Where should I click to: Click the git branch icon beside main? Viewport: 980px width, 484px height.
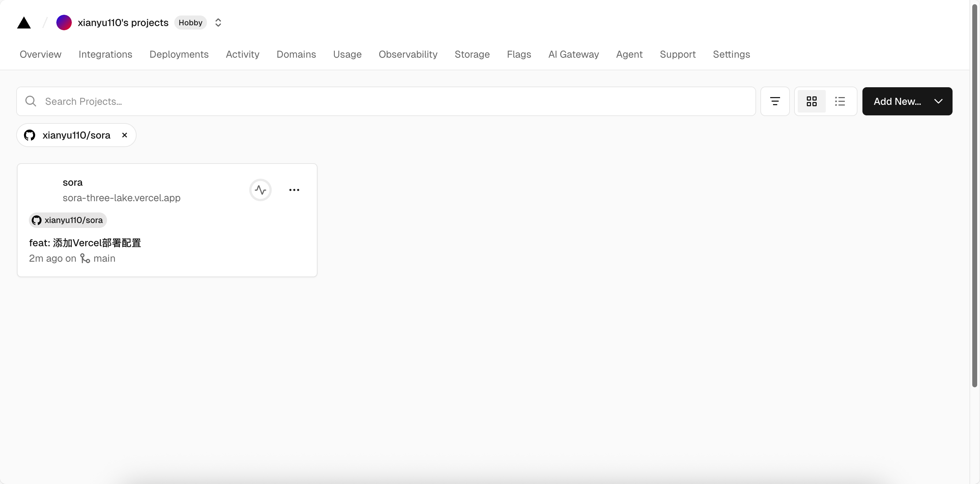(x=85, y=259)
